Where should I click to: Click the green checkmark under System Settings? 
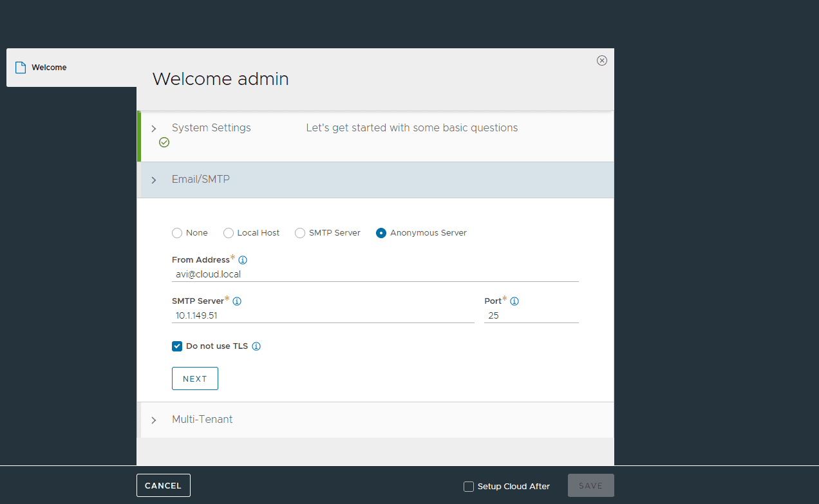164,142
